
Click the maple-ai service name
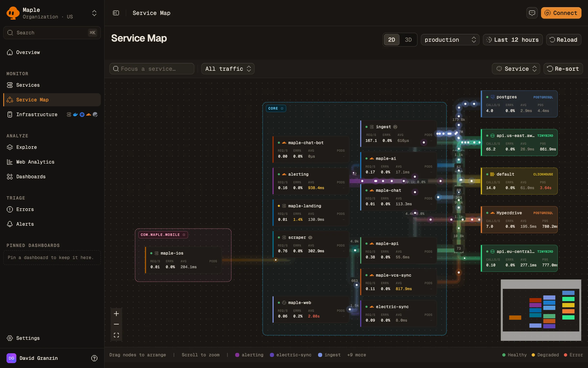point(386,158)
